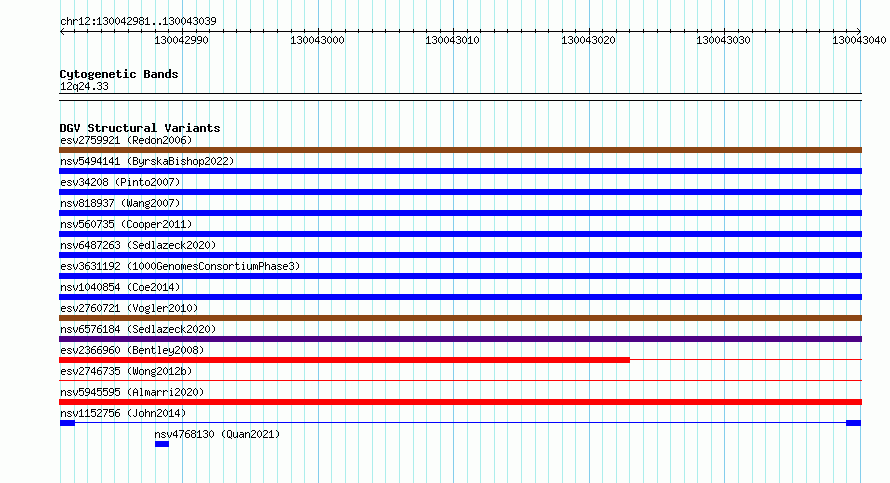Select the blue bar under nsv560735

click(x=460, y=234)
